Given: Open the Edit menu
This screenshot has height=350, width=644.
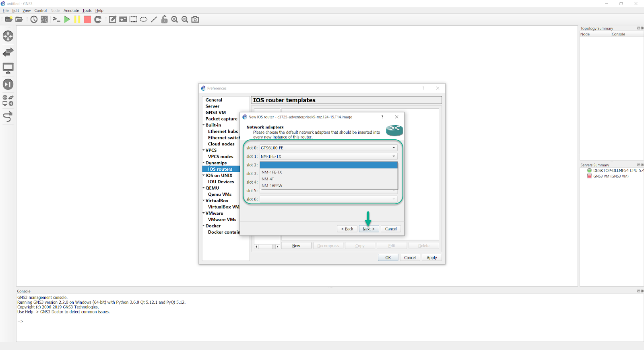Looking at the screenshot, I should point(16,10).
